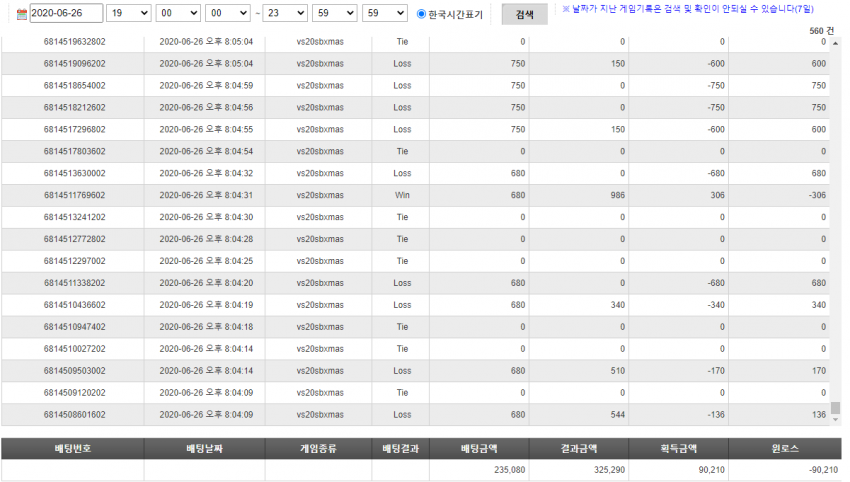The height and width of the screenshot is (482, 850).
Task: Click the 게임종류 column header
Action: (318, 449)
